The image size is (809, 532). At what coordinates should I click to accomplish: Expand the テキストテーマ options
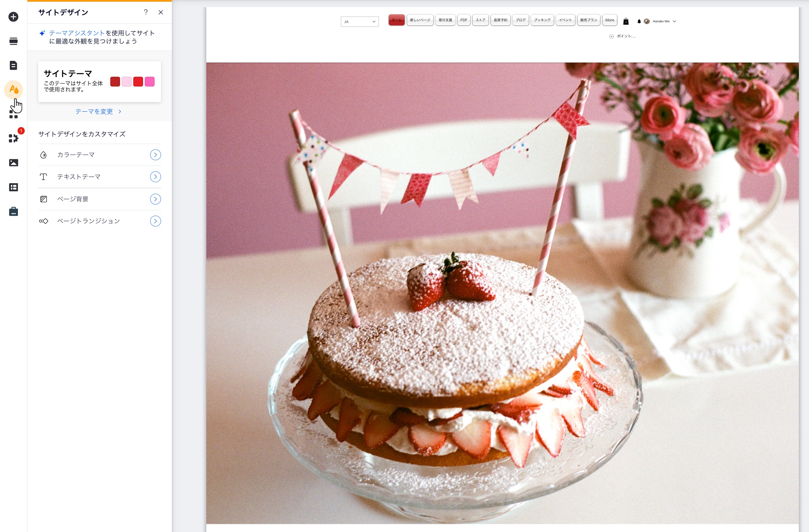point(155,177)
